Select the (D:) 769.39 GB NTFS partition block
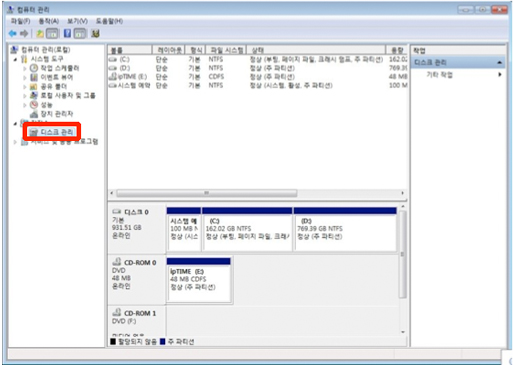This screenshot has width=514, height=365. [x=345, y=229]
